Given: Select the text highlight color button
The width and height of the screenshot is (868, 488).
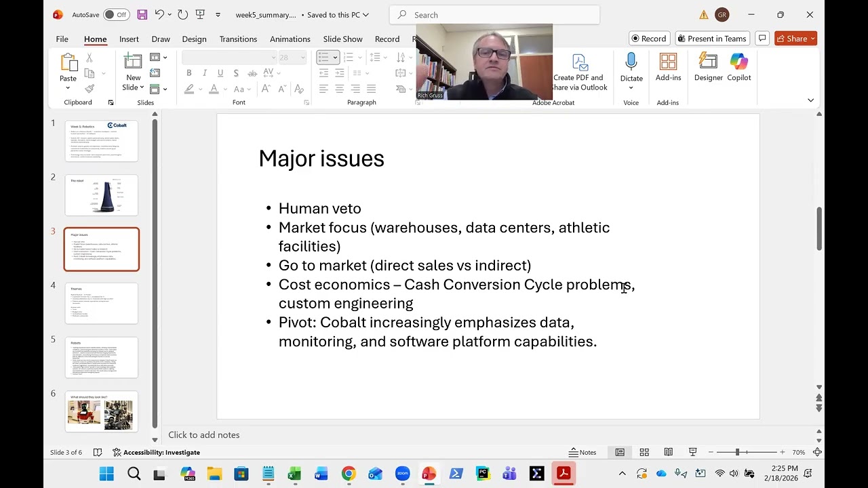Looking at the screenshot, I should 189,89.
